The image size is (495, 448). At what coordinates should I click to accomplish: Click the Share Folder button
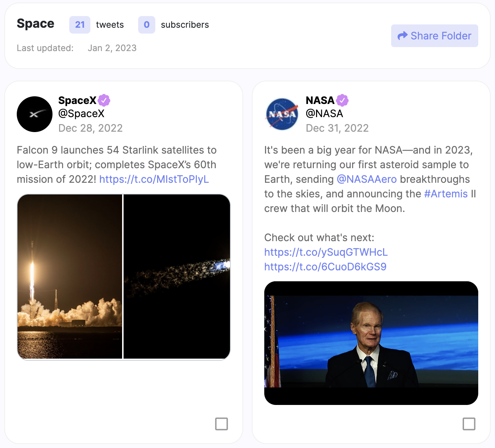click(x=434, y=36)
